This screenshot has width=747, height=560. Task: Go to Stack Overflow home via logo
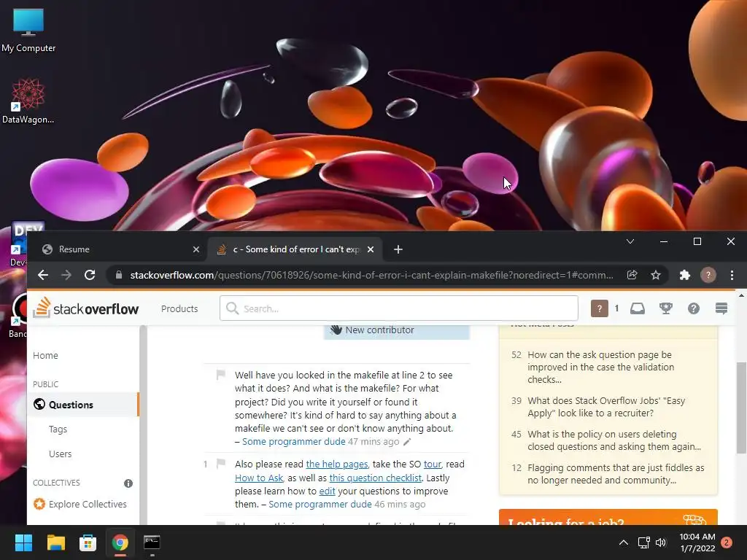coord(86,308)
